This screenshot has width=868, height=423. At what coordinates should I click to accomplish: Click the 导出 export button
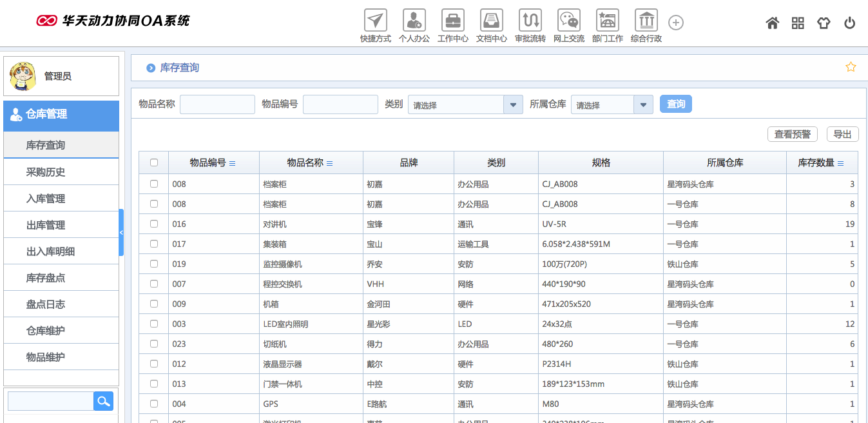coord(842,134)
